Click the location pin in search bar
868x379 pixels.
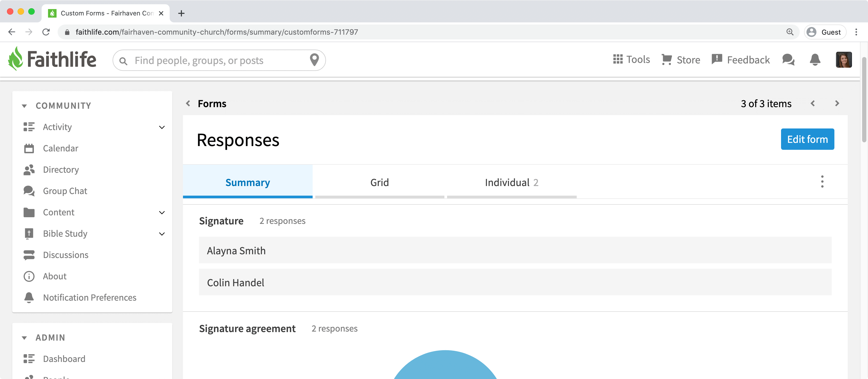[314, 60]
